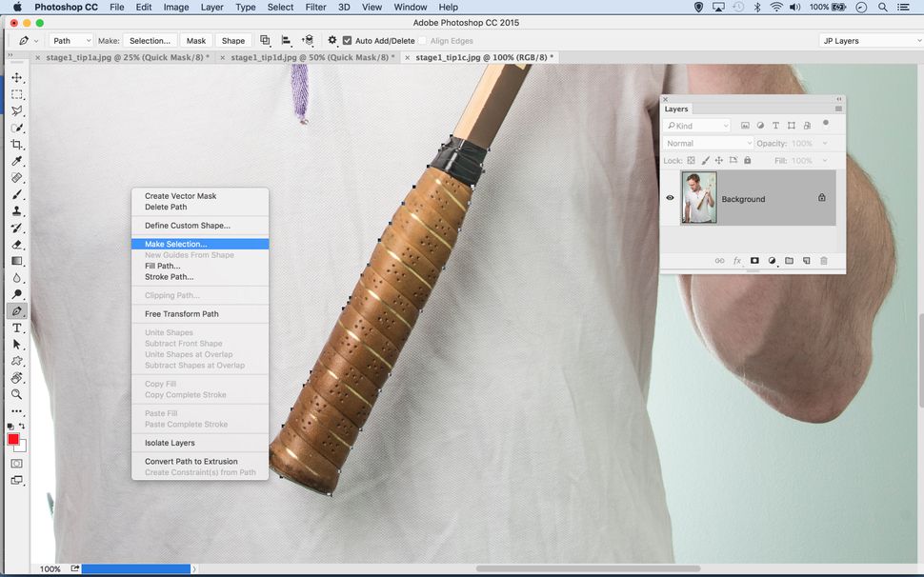The height and width of the screenshot is (577, 924).
Task: Choose Make Selection from the context menu
Action: 174,244
